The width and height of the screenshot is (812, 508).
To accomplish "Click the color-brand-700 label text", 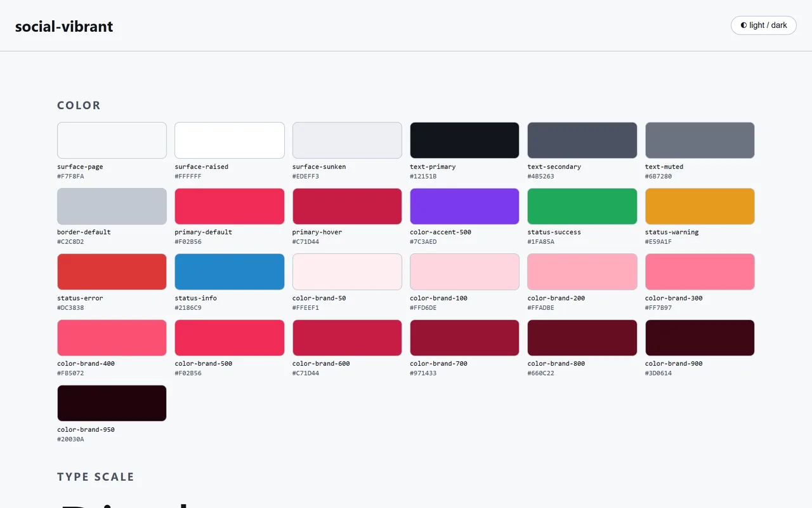I will click(x=439, y=364).
